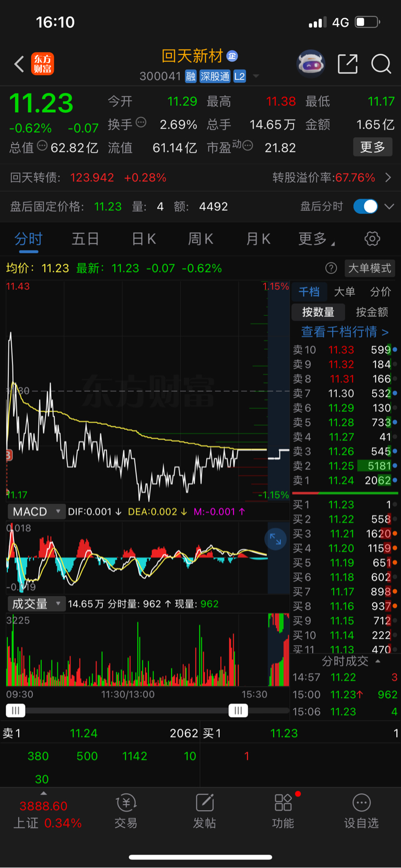Tap the 买7 11.17 898 row

(345, 592)
